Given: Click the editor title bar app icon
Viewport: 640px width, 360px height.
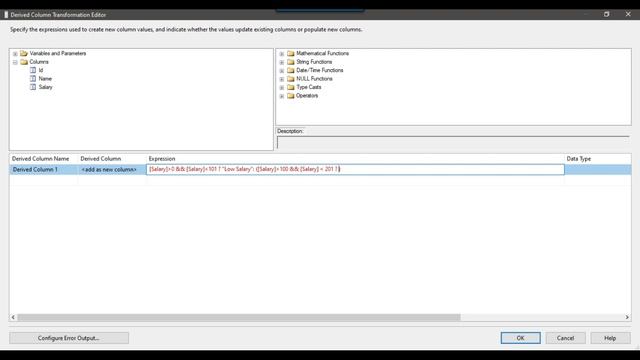Looking at the screenshot, I should tap(6, 15).
